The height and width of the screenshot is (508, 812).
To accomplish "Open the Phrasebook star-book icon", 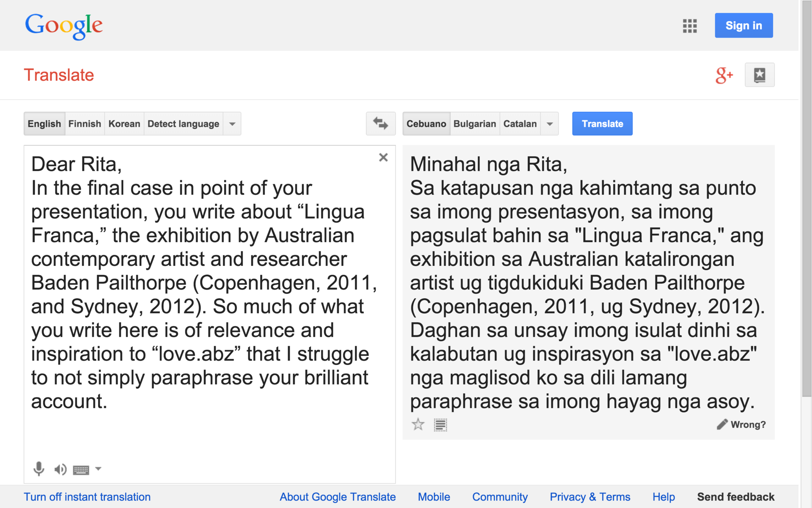I will click(759, 75).
